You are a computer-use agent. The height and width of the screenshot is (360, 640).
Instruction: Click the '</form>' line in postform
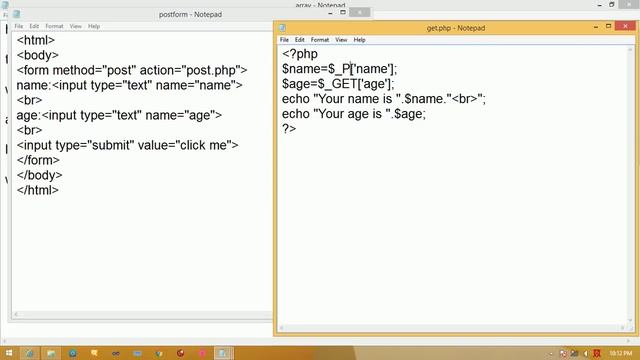point(38,160)
